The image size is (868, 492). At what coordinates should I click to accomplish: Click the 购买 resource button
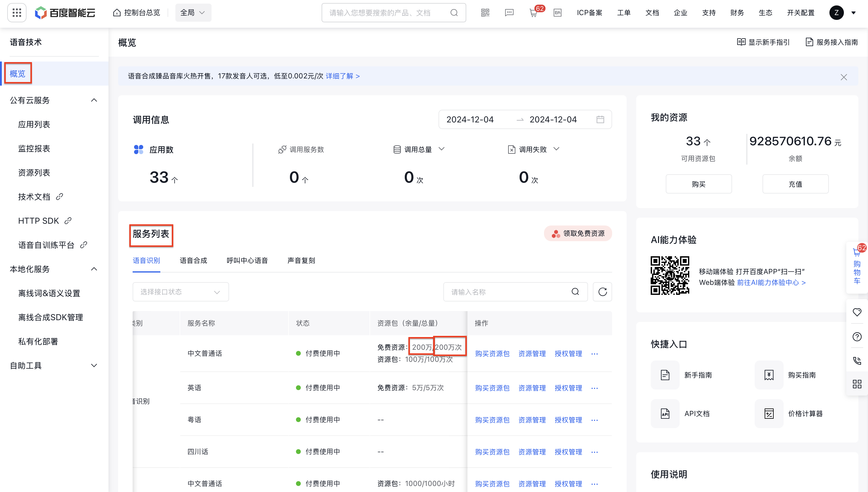[698, 184]
